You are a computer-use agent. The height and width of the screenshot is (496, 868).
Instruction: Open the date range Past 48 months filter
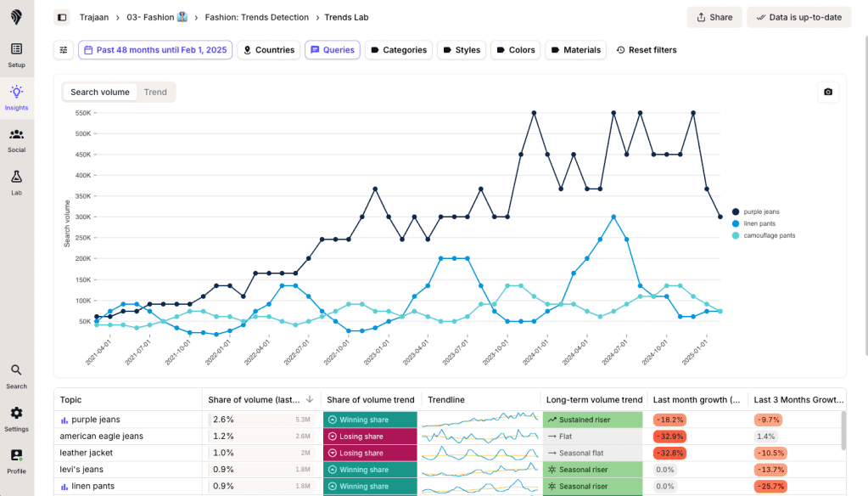155,50
